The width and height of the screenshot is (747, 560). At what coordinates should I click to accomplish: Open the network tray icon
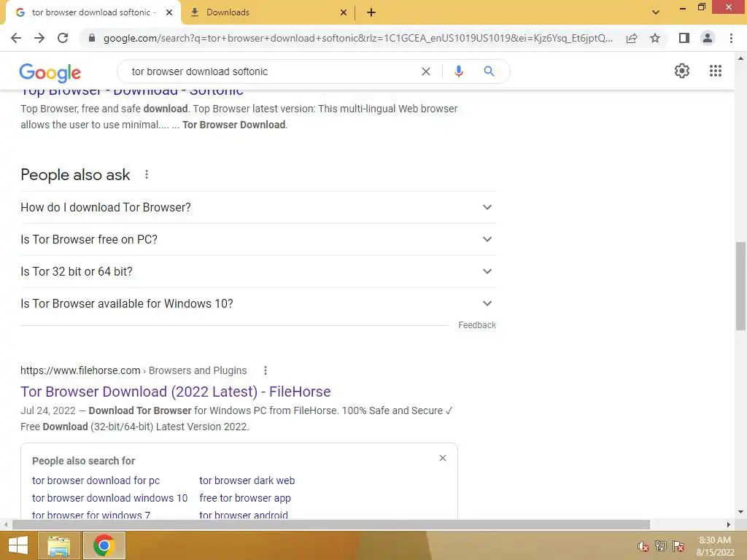661,546
